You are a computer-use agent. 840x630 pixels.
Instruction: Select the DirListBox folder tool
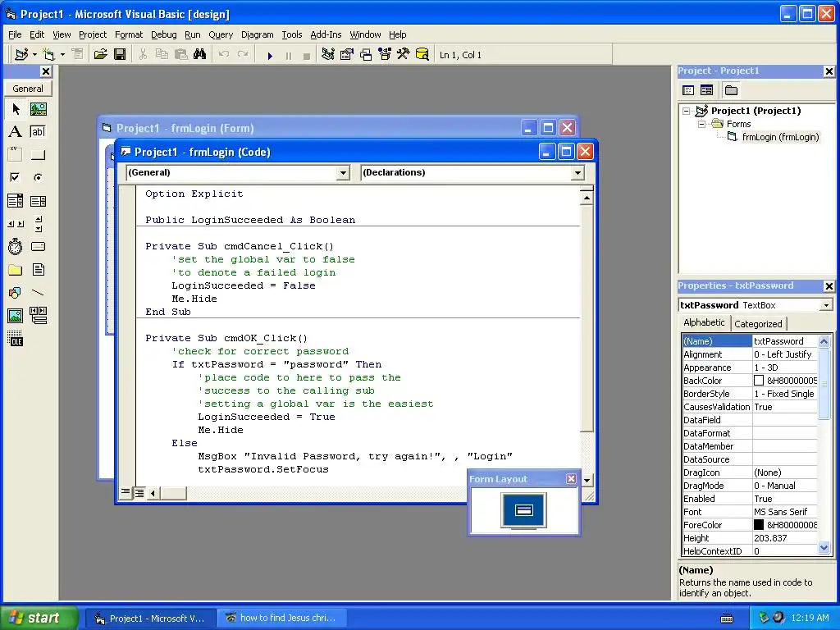16,269
